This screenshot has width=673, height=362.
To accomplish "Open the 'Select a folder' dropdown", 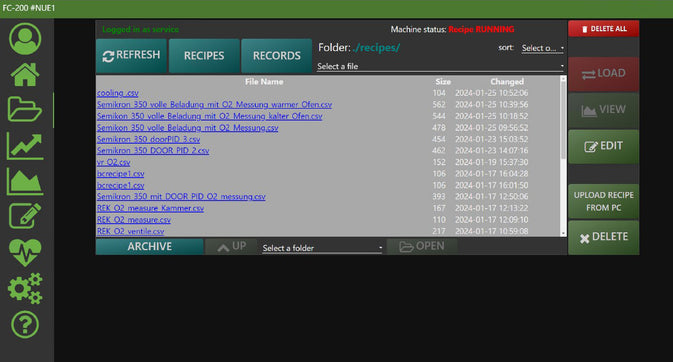I will tap(322, 248).
